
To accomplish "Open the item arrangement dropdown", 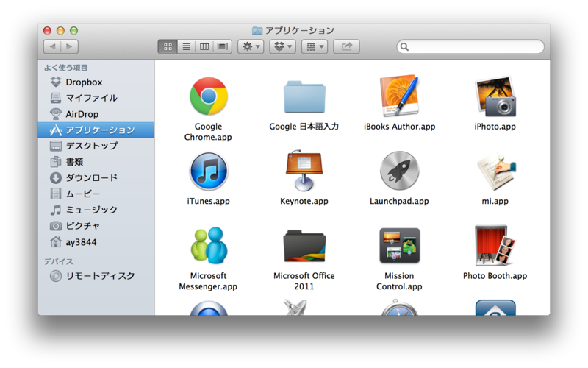I will pyautogui.click(x=315, y=46).
